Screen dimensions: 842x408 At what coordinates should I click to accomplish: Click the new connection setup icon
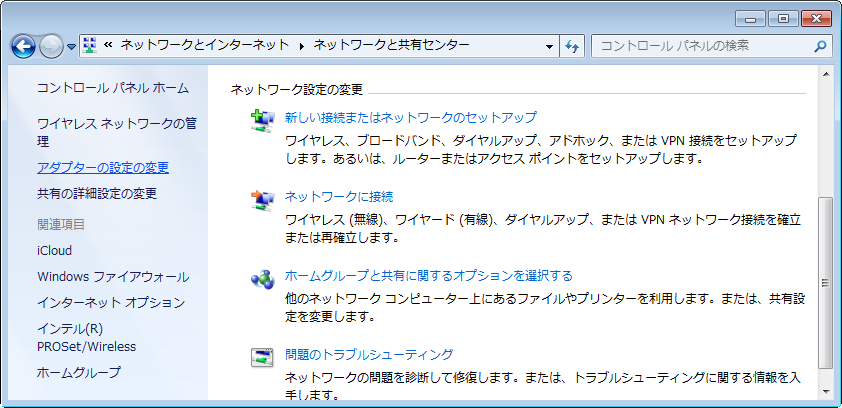pyautogui.click(x=263, y=121)
